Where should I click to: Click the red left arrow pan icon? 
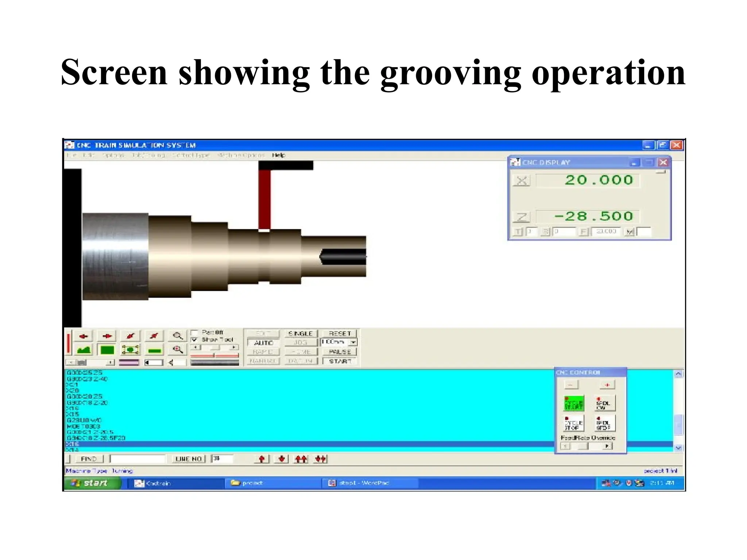tap(84, 336)
